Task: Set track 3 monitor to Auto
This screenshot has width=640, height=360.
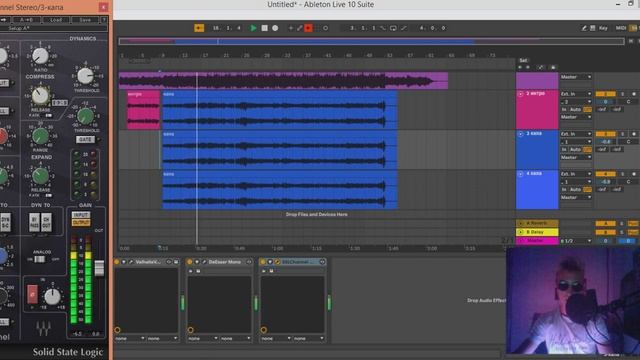Action: click(x=575, y=150)
